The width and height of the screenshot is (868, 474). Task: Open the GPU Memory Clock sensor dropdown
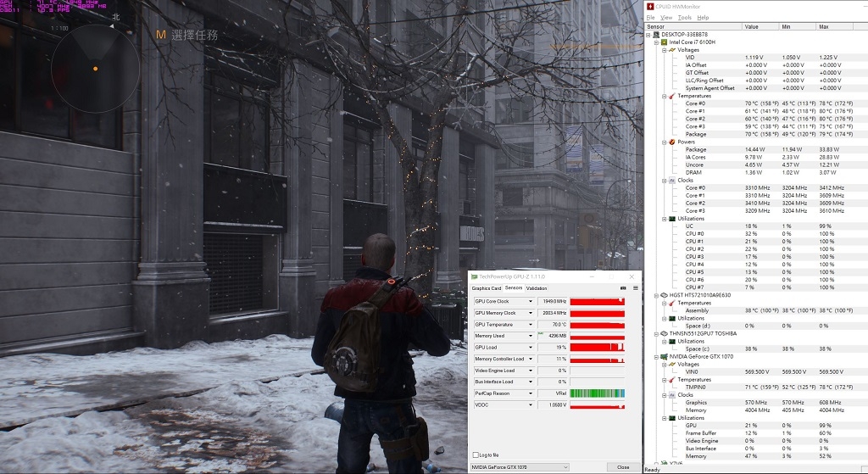pos(531,314)
